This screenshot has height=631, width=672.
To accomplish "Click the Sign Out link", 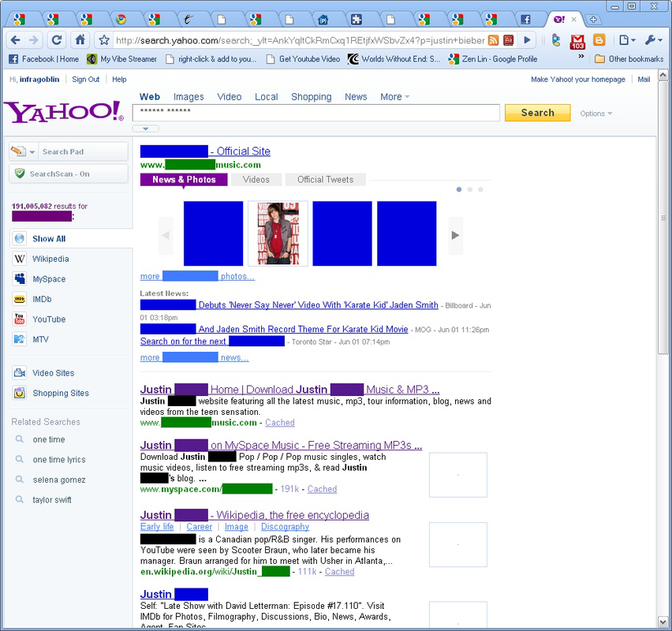I will 86,80.
